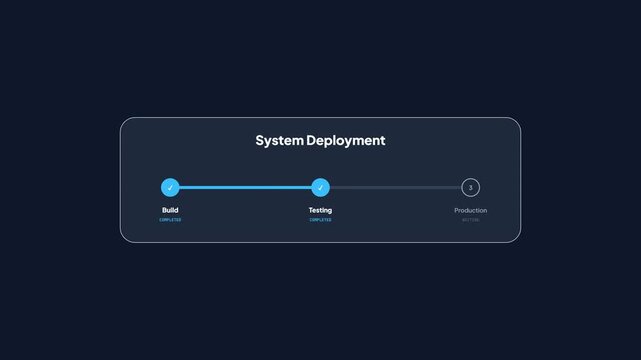Click the COMPLETED status under Build
Screen dimensions: 641x360
pos(170,220)
